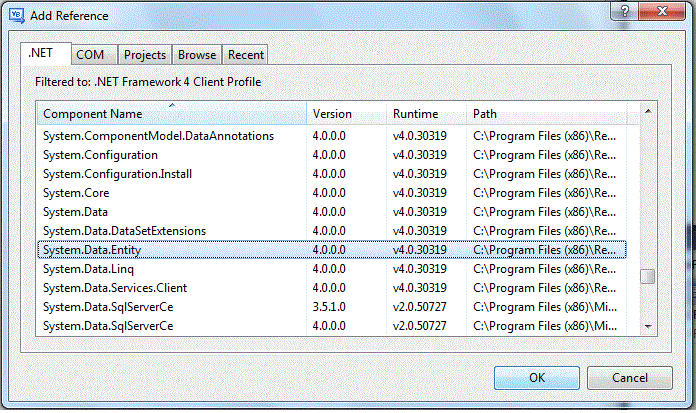This screenshot has width=696, height=413.
Task: Click the Cancel button
Action: (629, 378)
